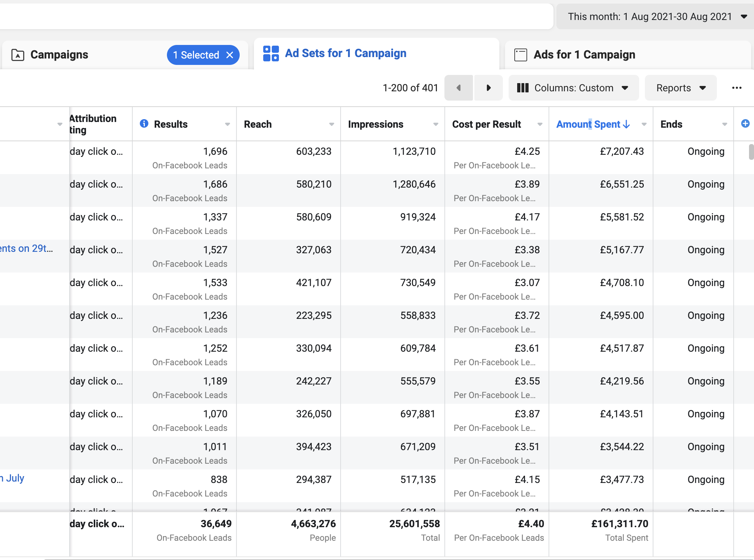This screenshot has height=560, width=754.
Task: Sort by the Amount Spent column header
Action: (589, 124)
